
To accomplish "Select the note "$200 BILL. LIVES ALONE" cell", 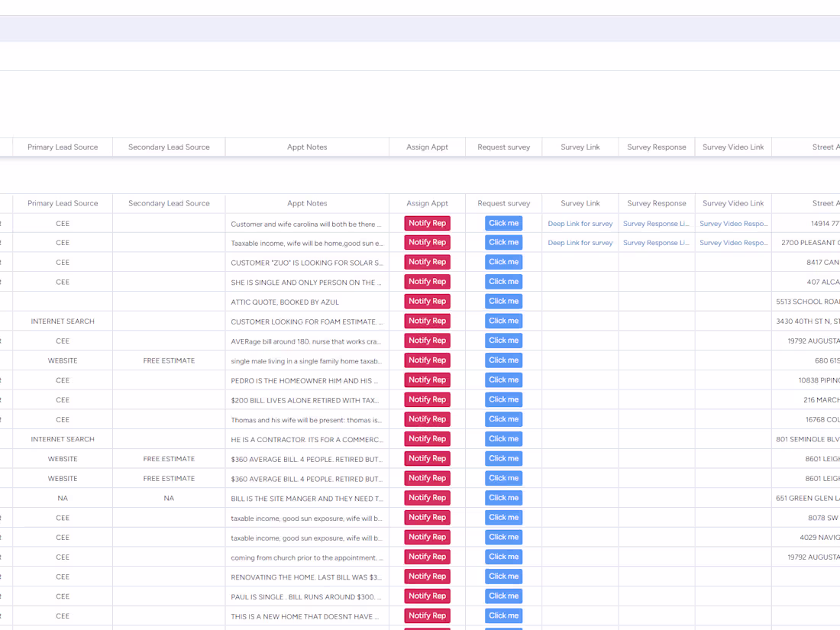I will 307,399.
